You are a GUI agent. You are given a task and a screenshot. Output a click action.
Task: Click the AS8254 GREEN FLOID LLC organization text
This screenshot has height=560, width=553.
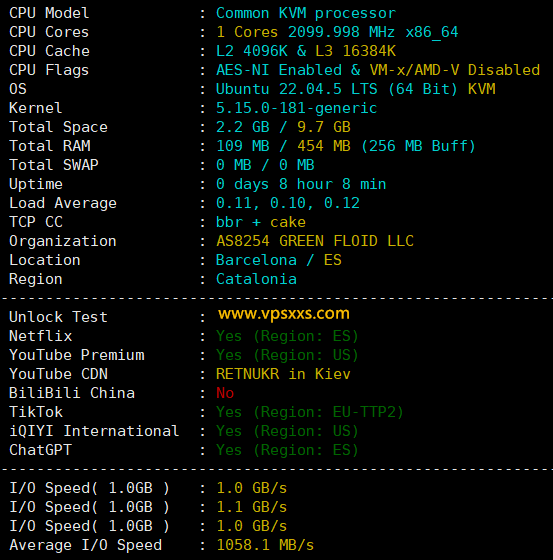pos(315,241)
